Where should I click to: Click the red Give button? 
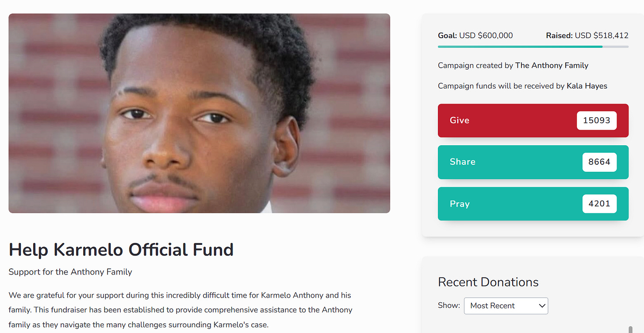(533, 120)
